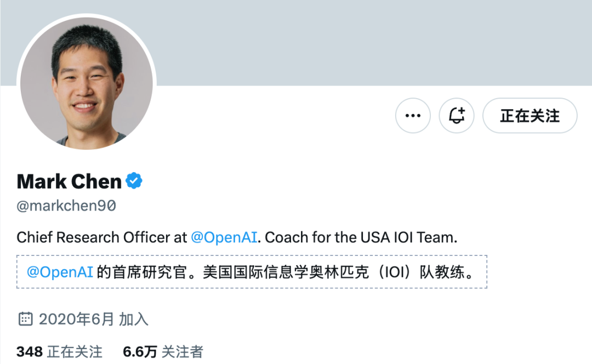592x364 pixels.
Task: Turn on post notifications bell
Action: pyautogui.click(x=457, y=116)
